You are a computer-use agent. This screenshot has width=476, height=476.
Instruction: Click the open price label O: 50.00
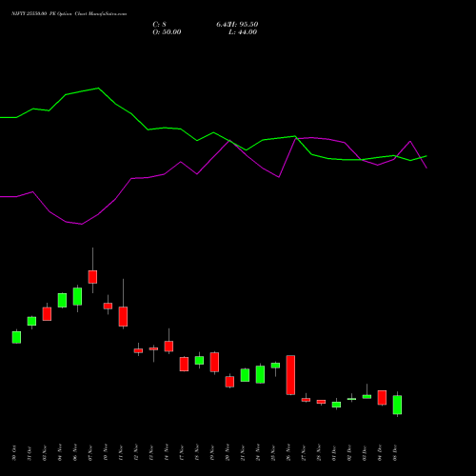point(167,32)
